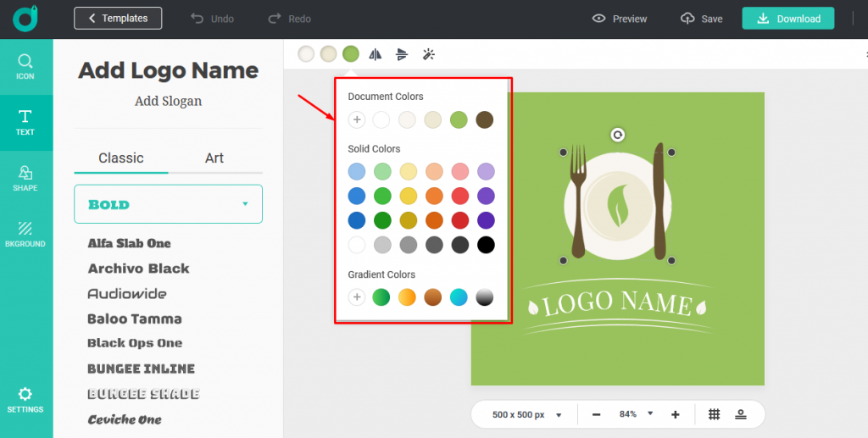Select the fork graphic on canvas
Image resolution: width=868 pixels, height=438 pixels.
tap(578, 202)
